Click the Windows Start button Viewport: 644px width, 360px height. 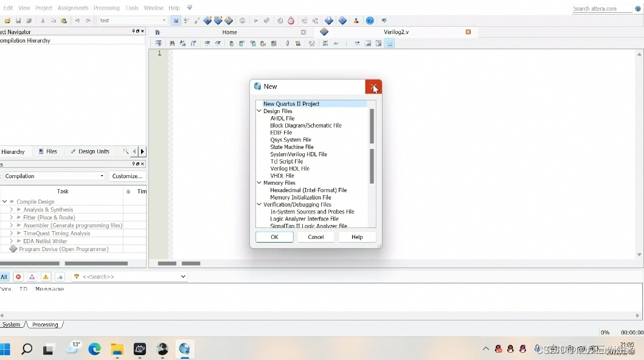(x=5, y=349)
